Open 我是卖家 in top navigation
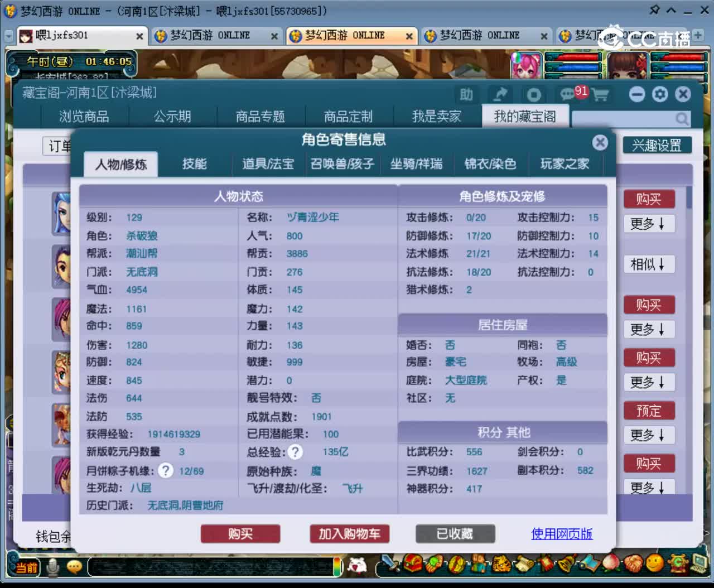This screenshot has width=714, height=588. [437, 117]
